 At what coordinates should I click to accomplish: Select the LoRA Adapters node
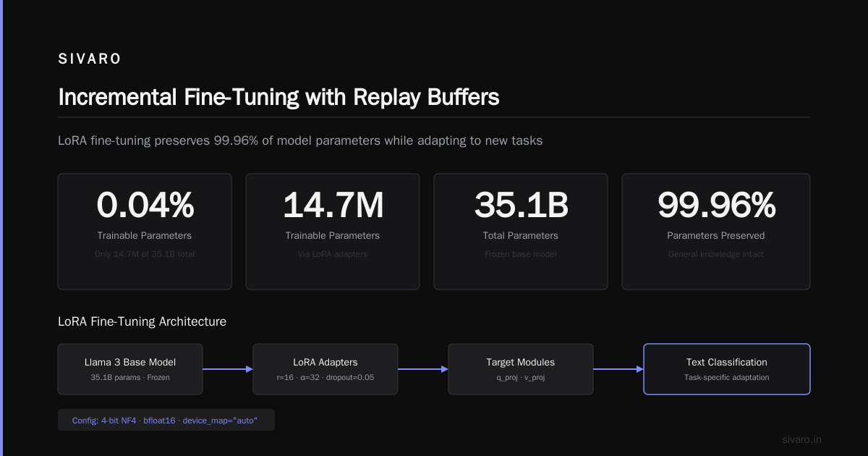point(325,369)
